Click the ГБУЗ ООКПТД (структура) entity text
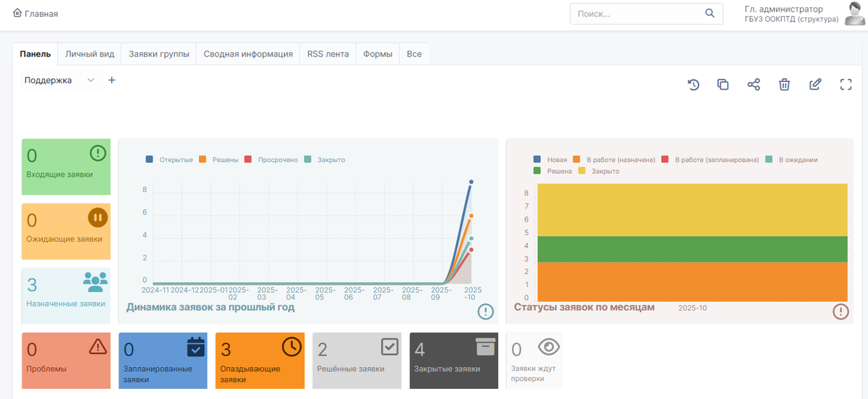Screen dimensions: 868x399 [791, 20]
